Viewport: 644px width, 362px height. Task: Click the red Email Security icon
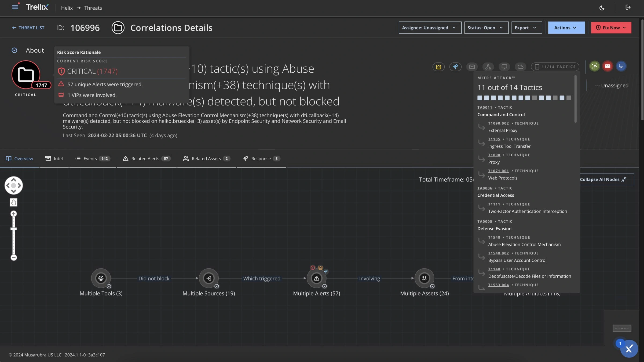(608, 66)
